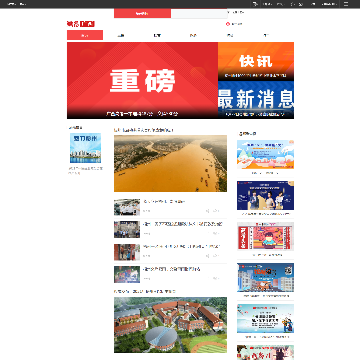Image resolution: width=360 pixels, height=360 pixels.
Task: Open thumbnail of group outside grey building
Action: tap(127, 229)
